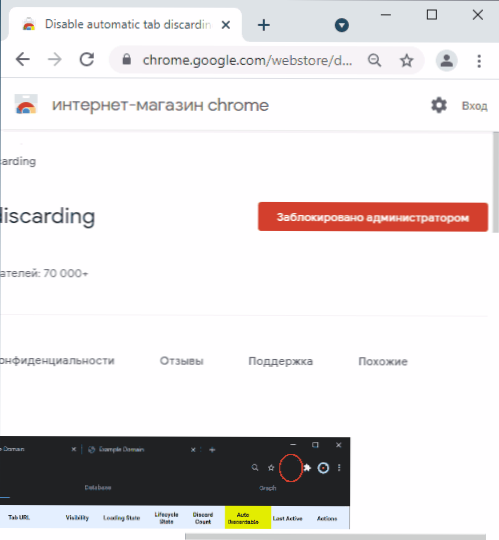Image resolution: width=499 pixels, height=540 pixels.
Task: Go back using the browser back arrow
Action: click(23, 60)
